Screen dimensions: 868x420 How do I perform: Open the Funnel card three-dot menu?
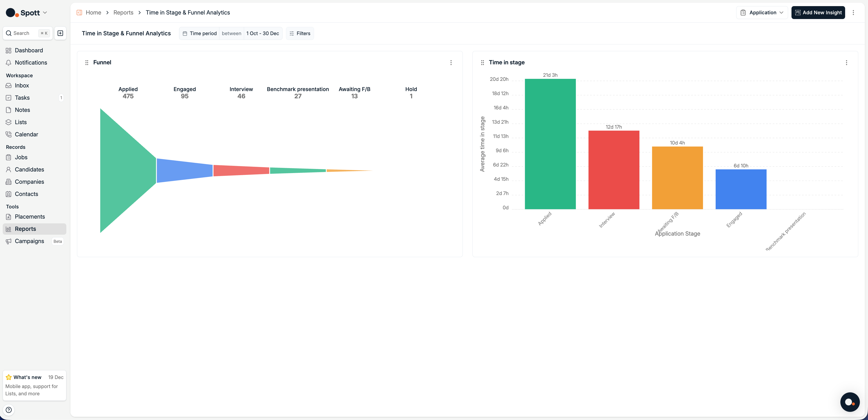[451, 62]
